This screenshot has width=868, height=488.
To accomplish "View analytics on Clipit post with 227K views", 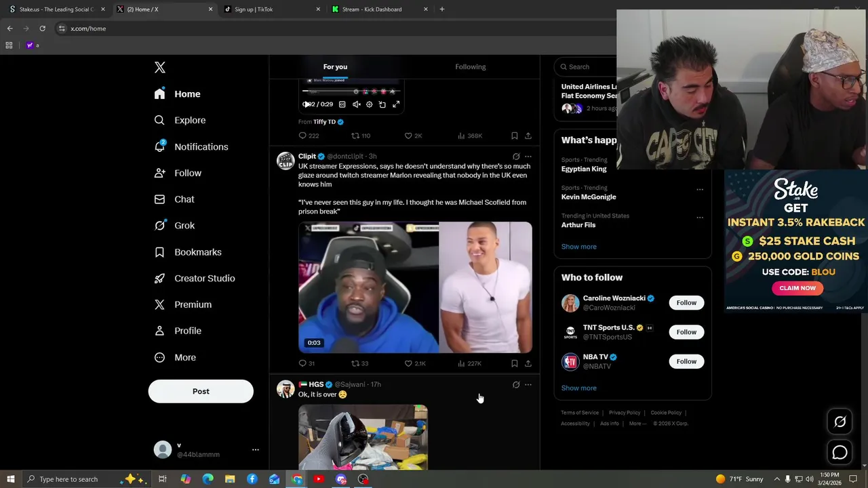I will tap(469, 363).
